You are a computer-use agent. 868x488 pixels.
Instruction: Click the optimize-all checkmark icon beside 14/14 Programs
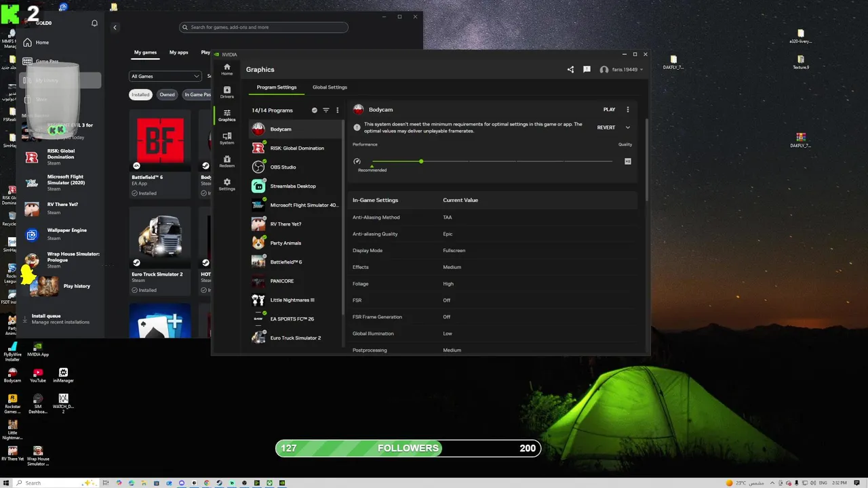314,110
